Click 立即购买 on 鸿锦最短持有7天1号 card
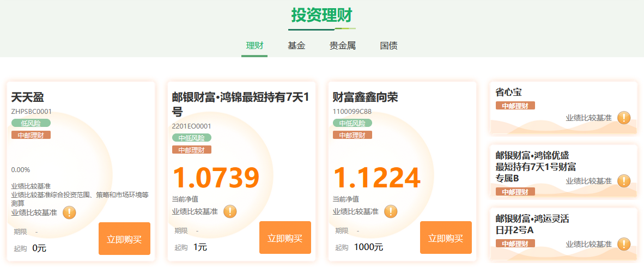The width and height of the screenshot is (644, 268). click(x=285, y=237)
